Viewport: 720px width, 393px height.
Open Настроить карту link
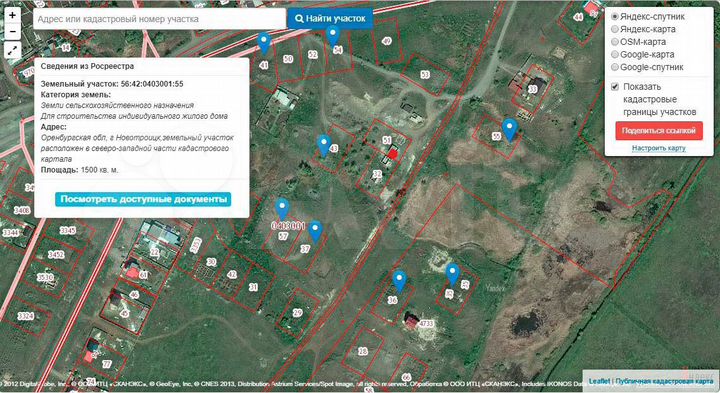tap(659, 148)
